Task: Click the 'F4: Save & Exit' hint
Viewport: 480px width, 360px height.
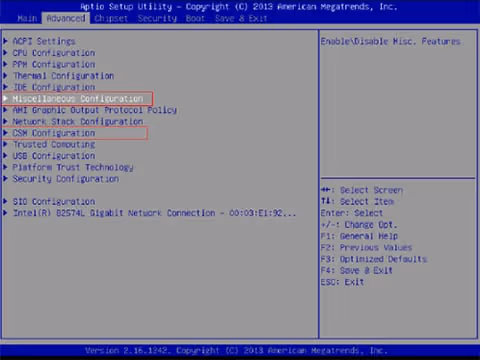Action: (x=356, y=270)
